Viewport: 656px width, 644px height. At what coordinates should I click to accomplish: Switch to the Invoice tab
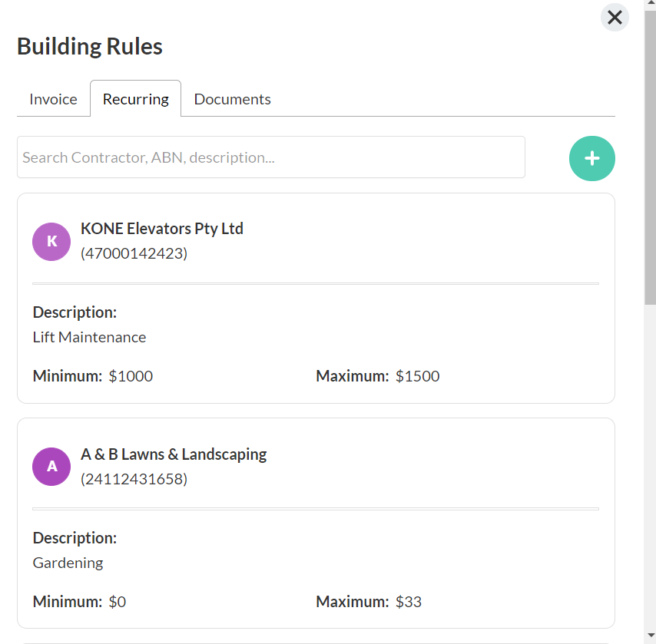pyautogui.click(x=53, y=99)
